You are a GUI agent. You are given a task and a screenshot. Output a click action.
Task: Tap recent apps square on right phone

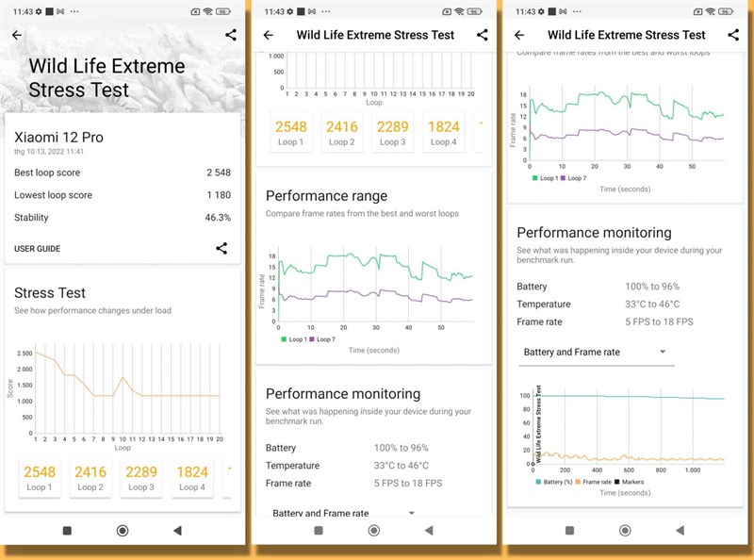tap(570, 531)
